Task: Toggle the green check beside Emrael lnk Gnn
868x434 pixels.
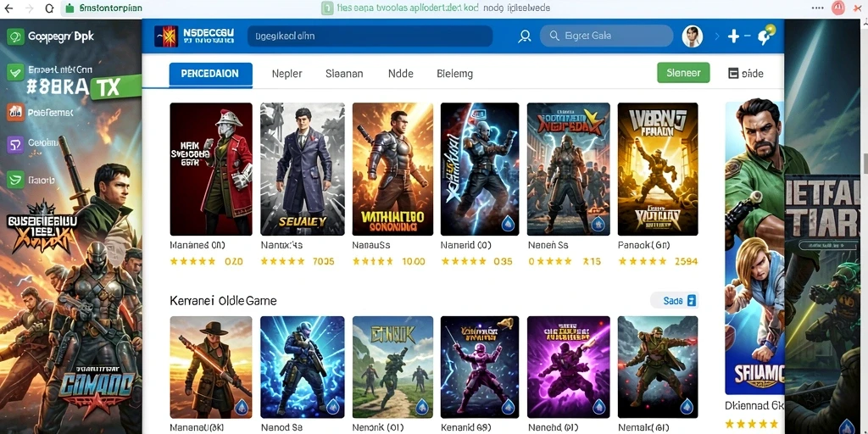Action: (15, 72)
